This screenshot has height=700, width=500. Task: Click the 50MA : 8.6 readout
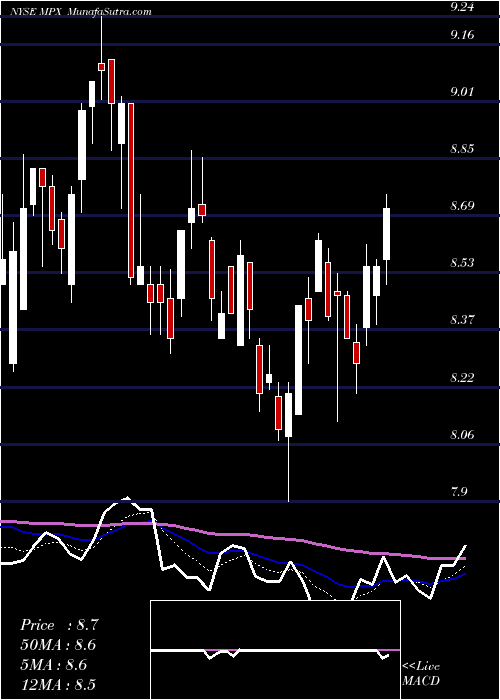pyautogui.click(x=58, y=645)
